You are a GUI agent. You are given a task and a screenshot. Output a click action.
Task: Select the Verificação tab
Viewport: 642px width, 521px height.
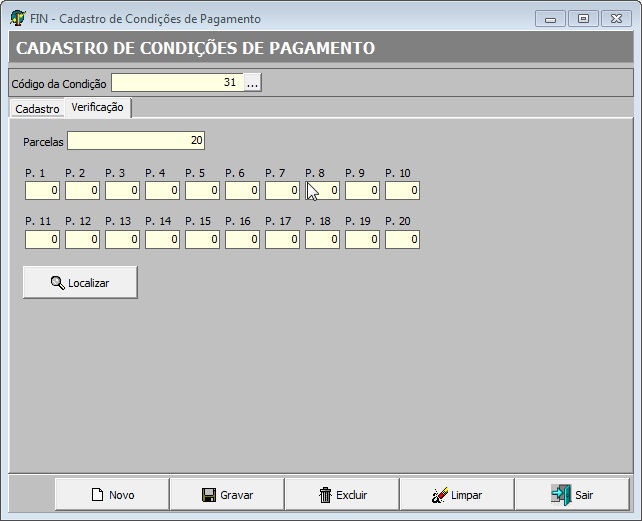pyautogui.click(x=97, y=108)
